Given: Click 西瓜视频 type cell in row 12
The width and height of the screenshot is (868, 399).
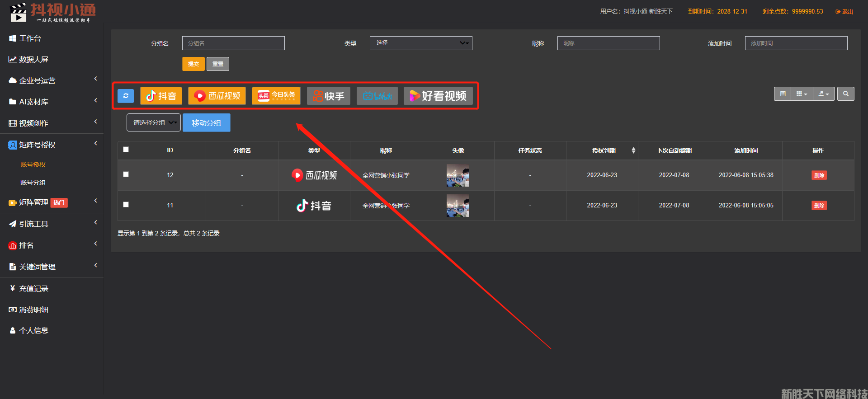Looking at the screenshot, I should (x=314, y=175).
